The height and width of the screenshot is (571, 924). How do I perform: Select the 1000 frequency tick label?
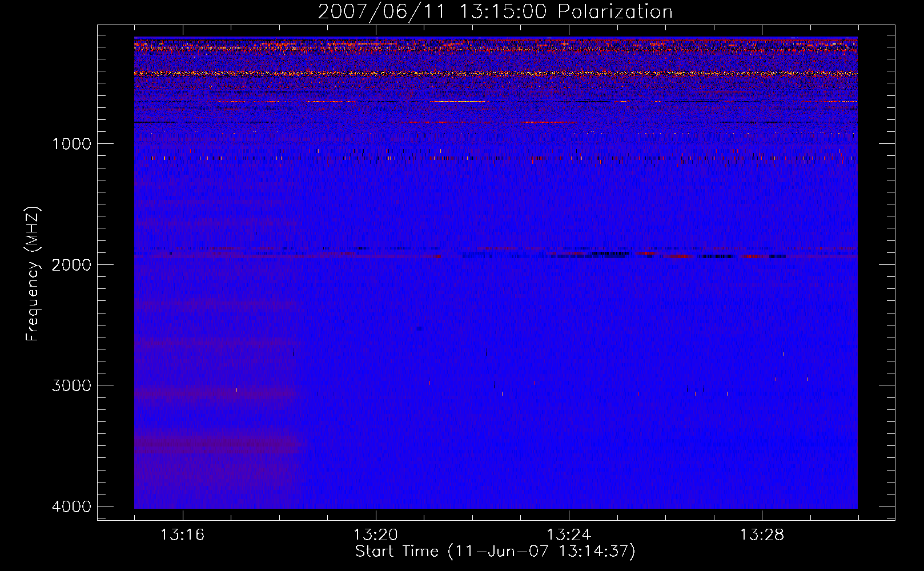tap(71, 144)
